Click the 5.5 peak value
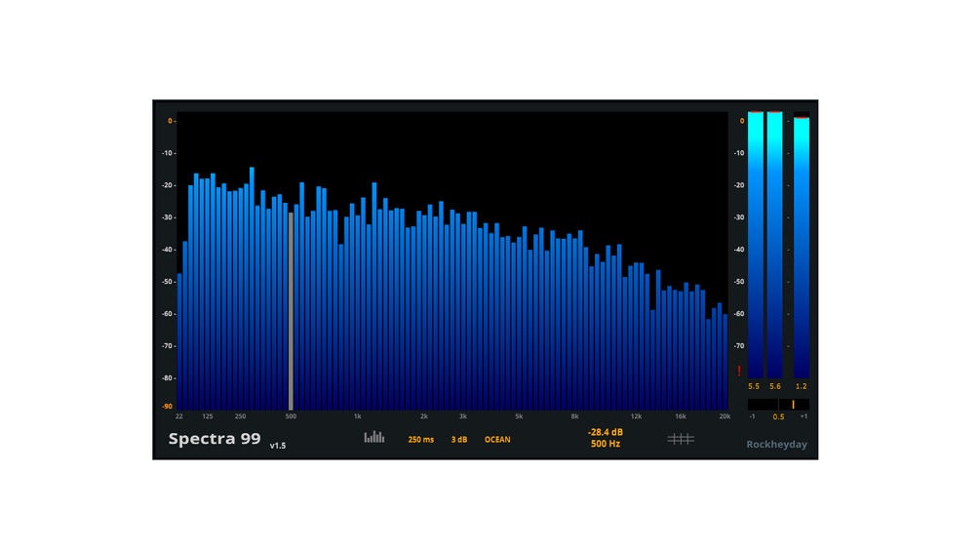This screenshot has width=980, height=551. 754,387
